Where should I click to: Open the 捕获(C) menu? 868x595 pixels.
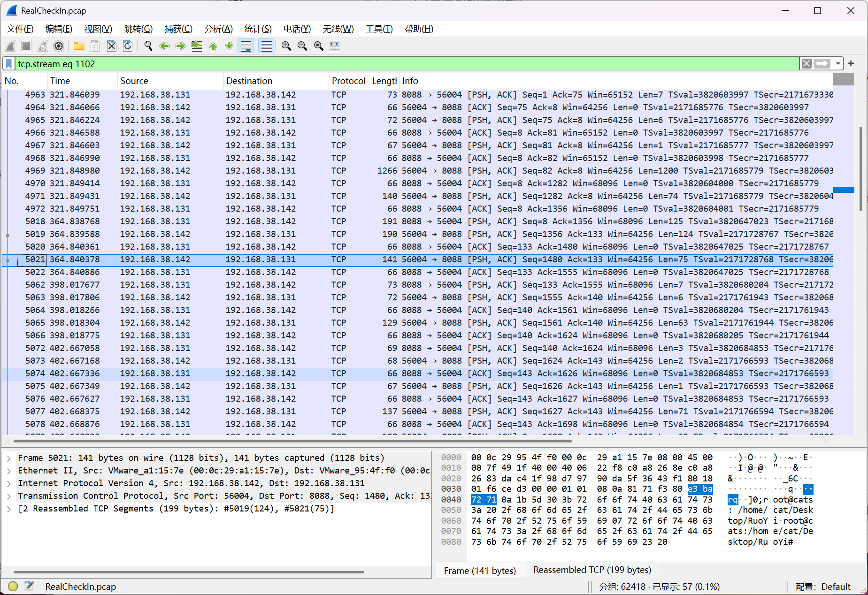point(178,29)
